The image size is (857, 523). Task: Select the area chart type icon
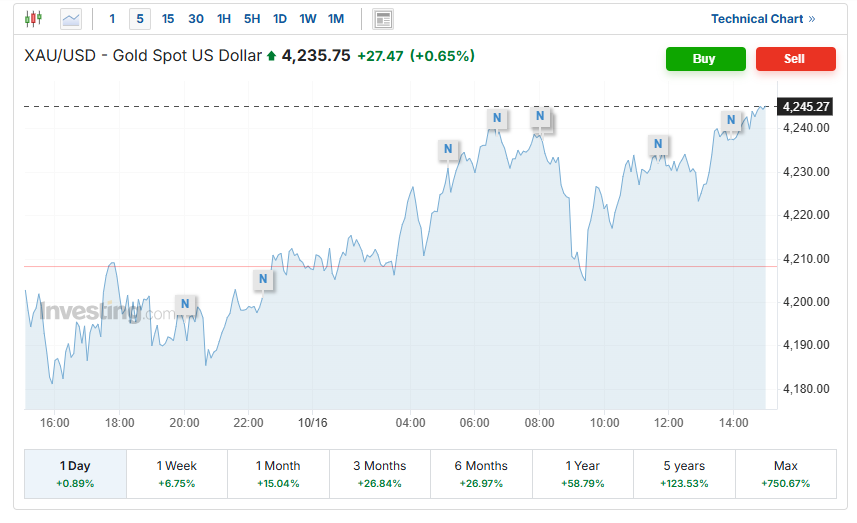[71, 19]
